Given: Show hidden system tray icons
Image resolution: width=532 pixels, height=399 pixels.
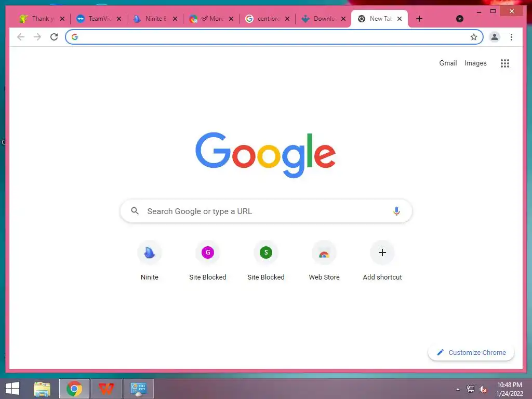Looking at the screenshot, I should pos(458,389).
